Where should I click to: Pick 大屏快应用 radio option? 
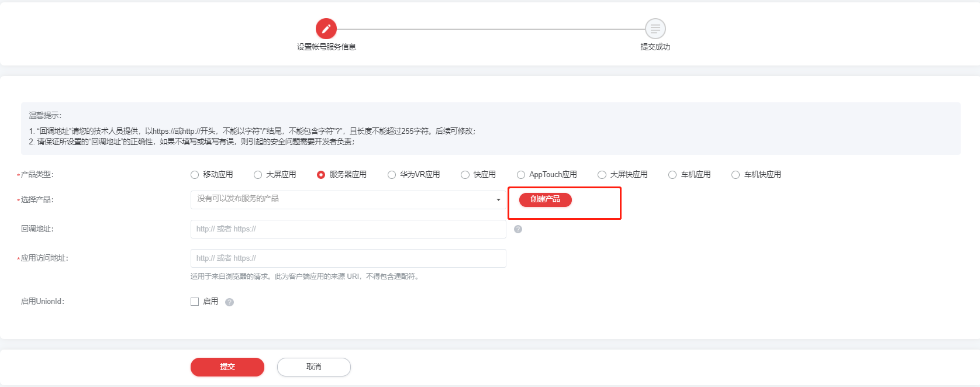[602, 175]
